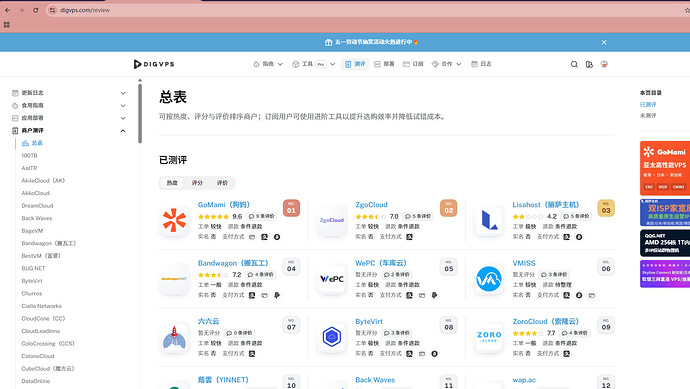Click the ZgoCloud logo thumbnail
The height and width of the screenshot is (389, 690).
tap(331, 220)
